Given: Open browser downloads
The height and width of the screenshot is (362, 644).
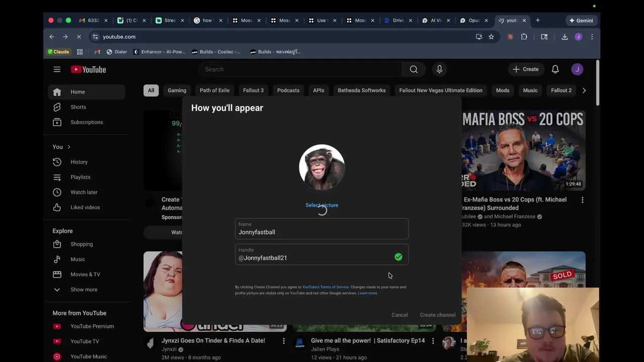Looking at the screenshot, I should point(565,37).
